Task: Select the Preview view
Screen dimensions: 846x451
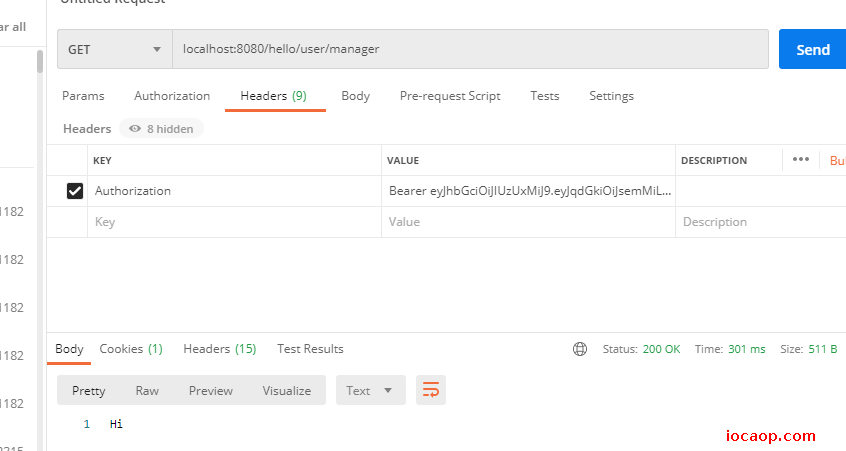Action: click(210, 391)
